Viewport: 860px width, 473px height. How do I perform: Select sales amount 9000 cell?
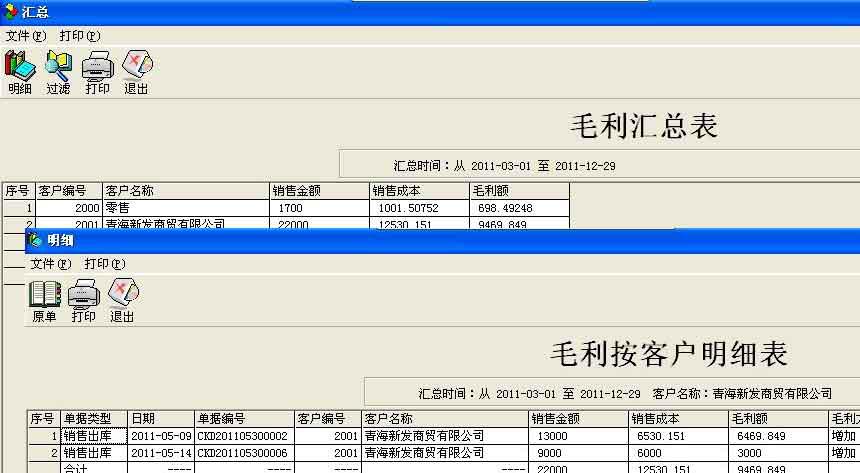(578, 453)
